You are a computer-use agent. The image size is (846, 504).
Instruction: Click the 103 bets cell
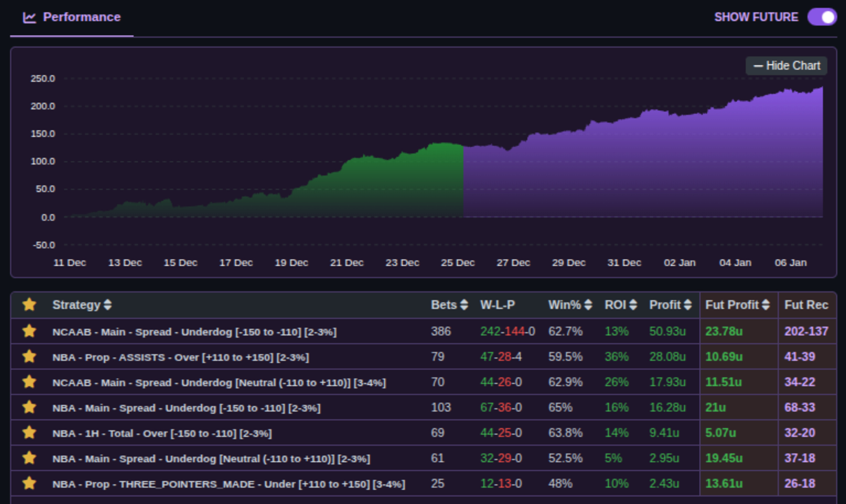click(x=441, y=407)
